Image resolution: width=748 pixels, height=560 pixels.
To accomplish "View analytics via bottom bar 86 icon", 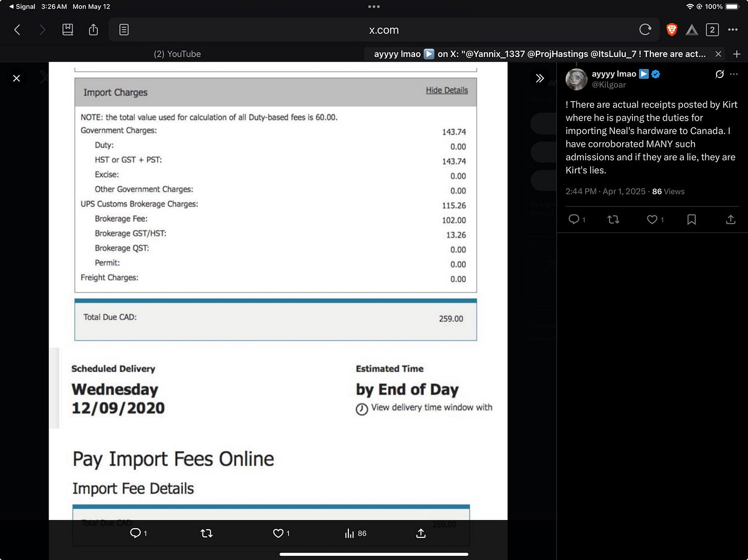I will coord(355,533).
